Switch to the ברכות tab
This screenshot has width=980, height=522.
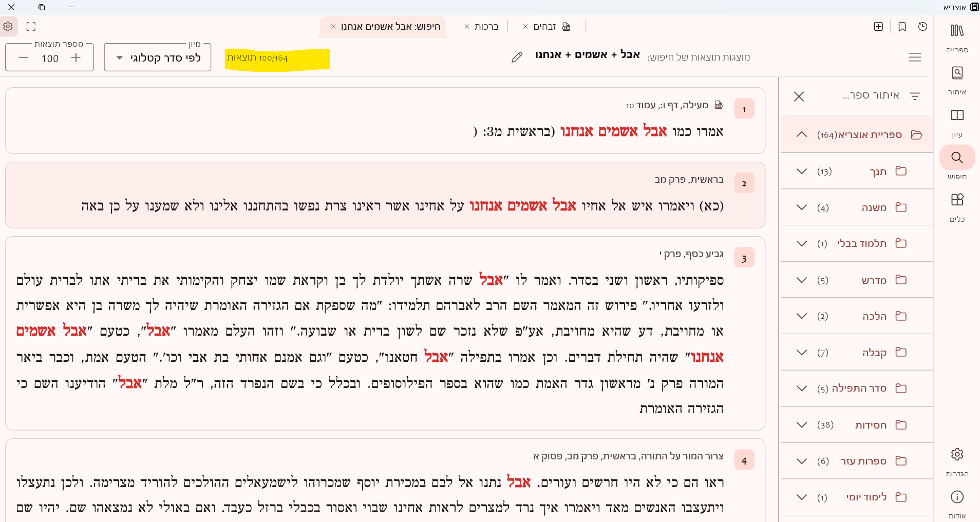pyautogui.click(x=485, y=26)
